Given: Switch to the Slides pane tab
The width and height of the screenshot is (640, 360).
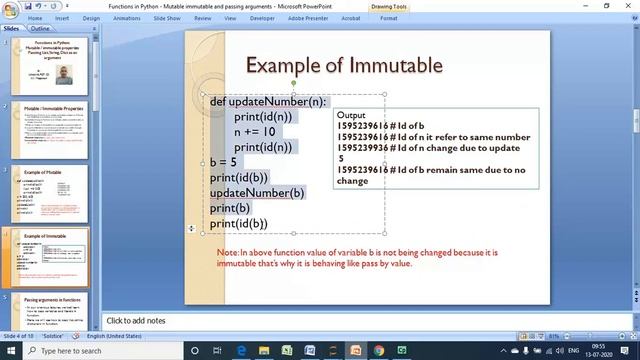Looking at the screenshot, I should [x=11, y=29].
